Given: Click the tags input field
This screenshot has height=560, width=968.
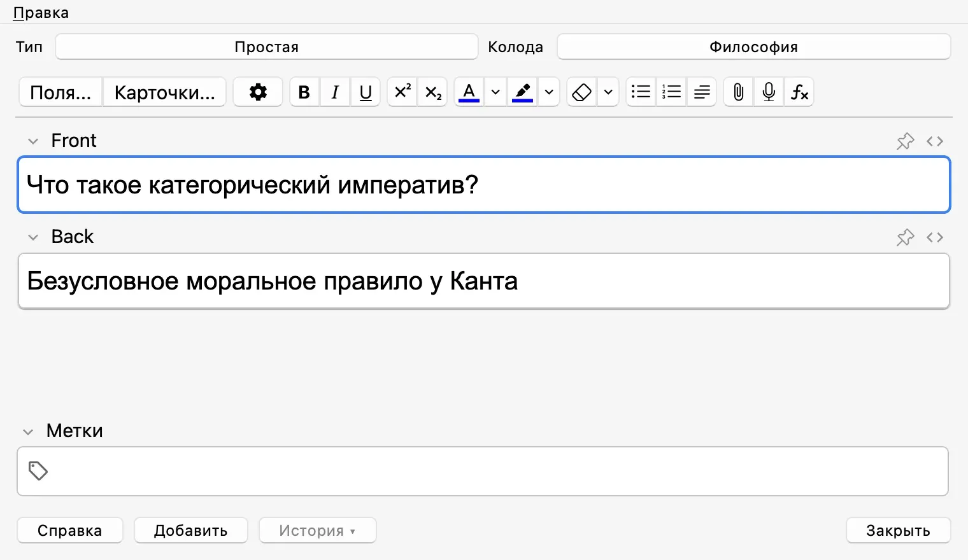Looking at the screenshot, I should coord(483,472).
